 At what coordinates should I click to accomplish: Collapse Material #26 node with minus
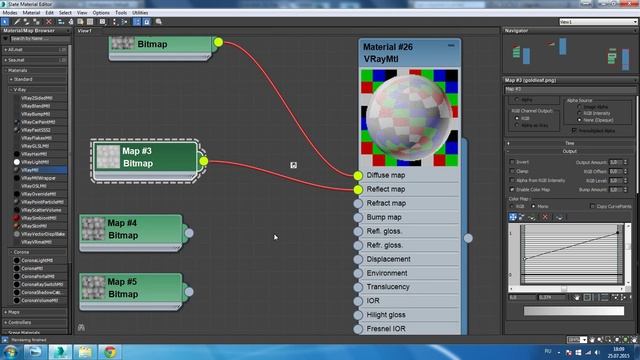(451, 45)
